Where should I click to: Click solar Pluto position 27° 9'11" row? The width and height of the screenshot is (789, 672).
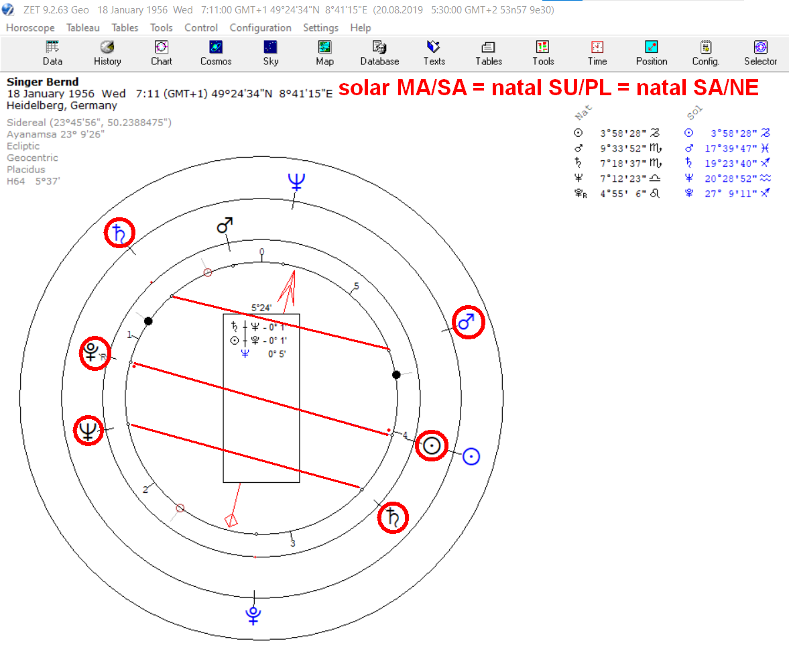727,193
